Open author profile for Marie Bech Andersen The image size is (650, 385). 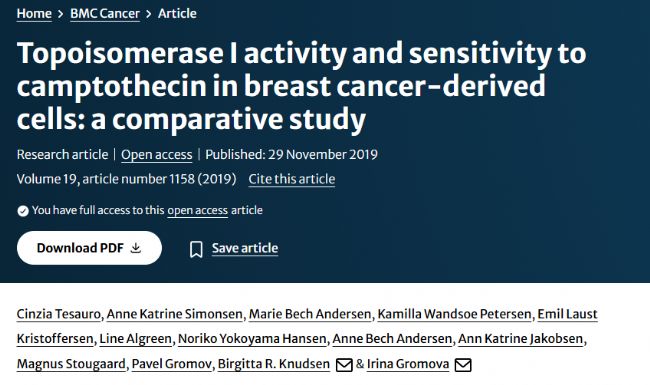(x=310, y=314)
